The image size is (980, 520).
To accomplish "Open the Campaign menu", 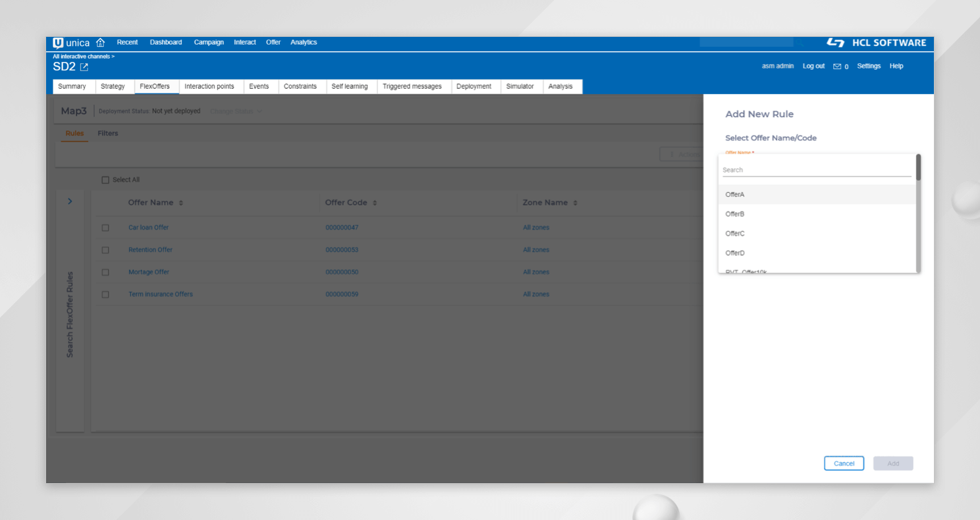I will coord(208,43).
